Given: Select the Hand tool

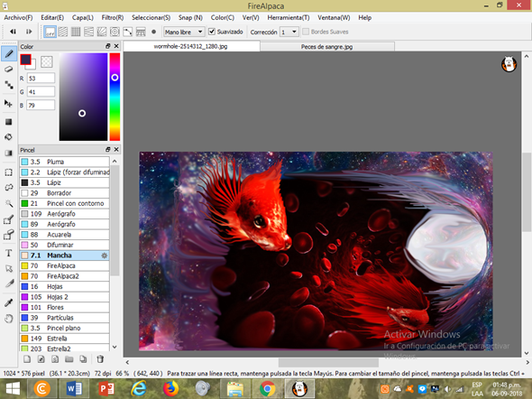Looking at the screenshot, I should tap(9, 319).
